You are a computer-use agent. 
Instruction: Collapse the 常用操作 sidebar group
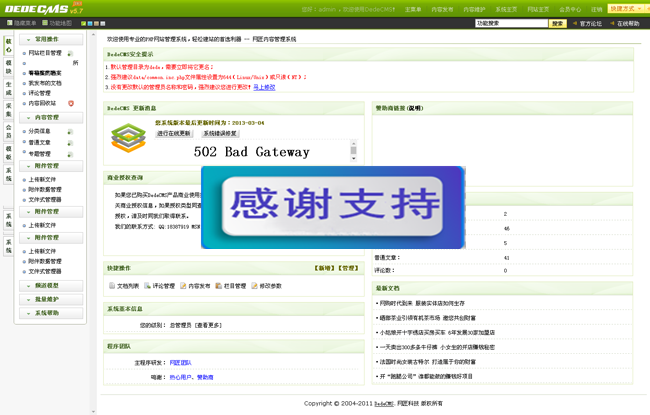pyautogui.click(x=51, y=39)
